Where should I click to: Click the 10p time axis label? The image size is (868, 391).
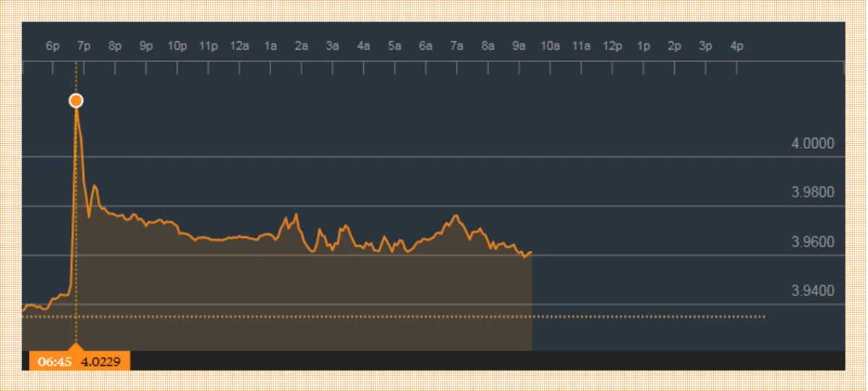[x=177, y=46]
